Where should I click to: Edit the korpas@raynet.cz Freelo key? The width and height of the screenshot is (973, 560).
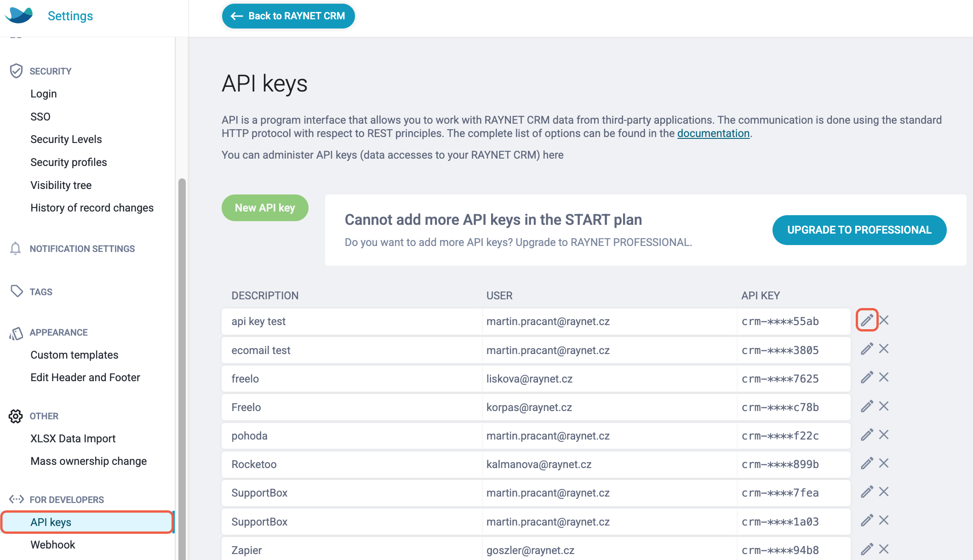[x=867, y=406]
